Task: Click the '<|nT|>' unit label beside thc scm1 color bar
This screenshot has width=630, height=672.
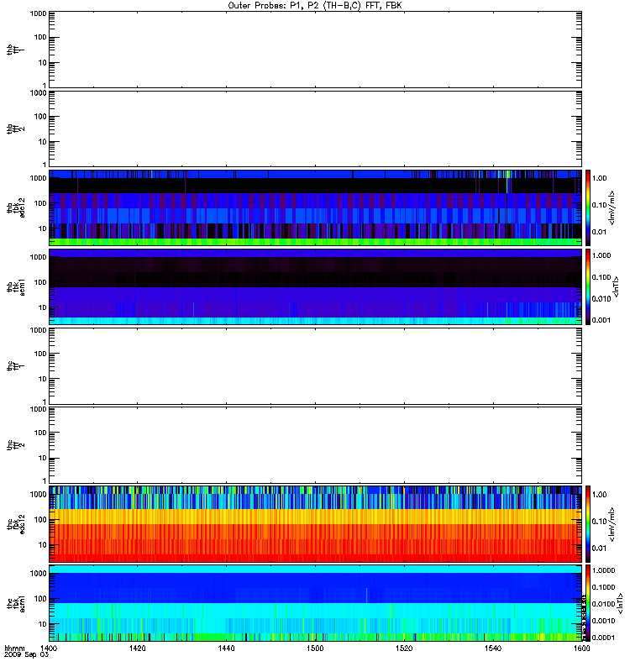Action: 620,603
